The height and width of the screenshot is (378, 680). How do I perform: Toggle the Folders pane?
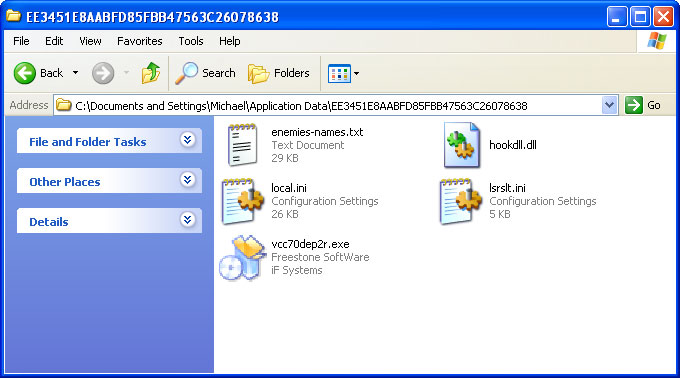(278, 73)
